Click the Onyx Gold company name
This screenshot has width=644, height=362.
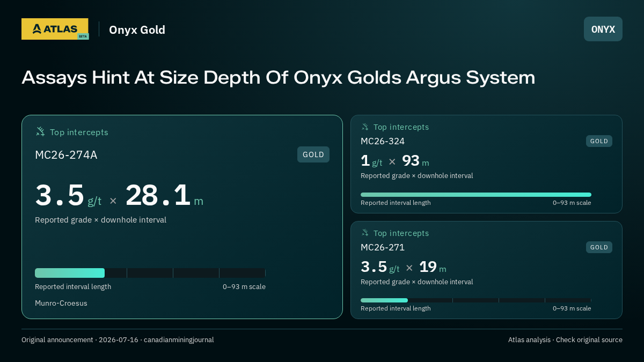(137, 29)
